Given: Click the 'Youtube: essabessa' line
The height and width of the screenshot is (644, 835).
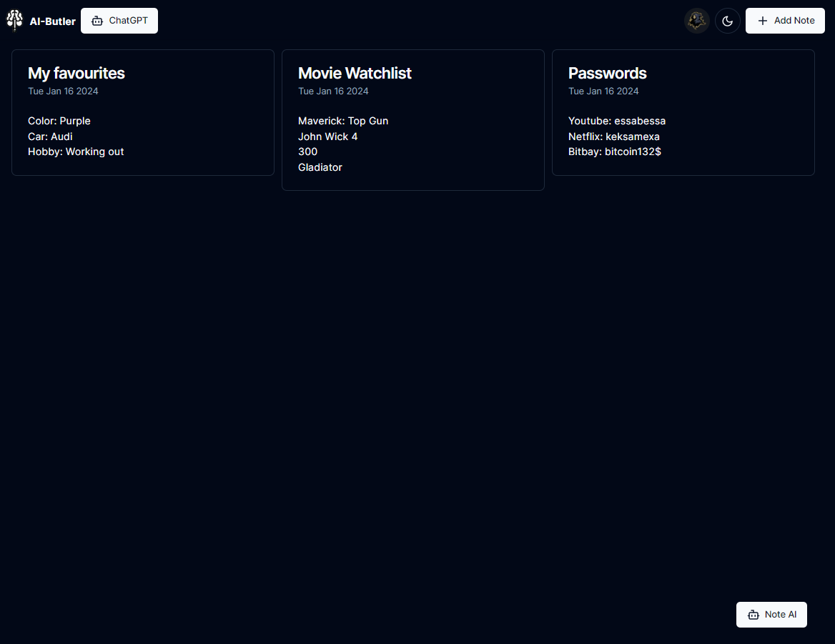Looking at the screenshot, I should pyautogui.click(x=617, y=121).
